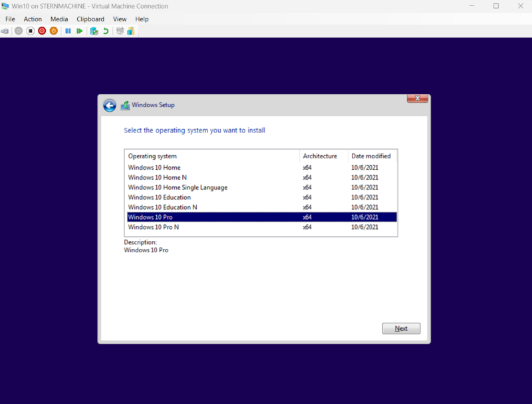Click the Operating system column header
The width and height of the screenshot is (532, 404).
tap(212, 156)
